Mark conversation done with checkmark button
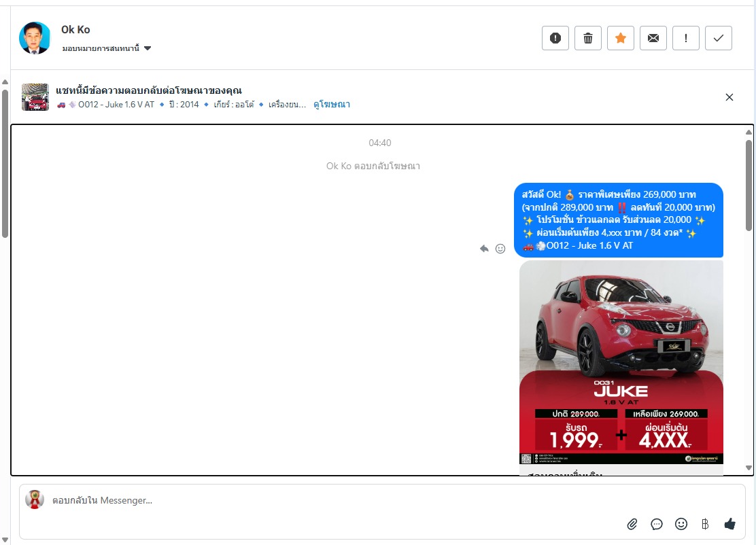This screenshot has height=545, width=756. tap(718, 39)
